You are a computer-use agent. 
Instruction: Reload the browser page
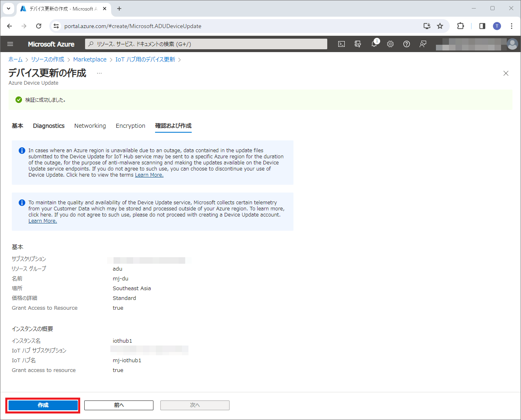click(39, 26)
